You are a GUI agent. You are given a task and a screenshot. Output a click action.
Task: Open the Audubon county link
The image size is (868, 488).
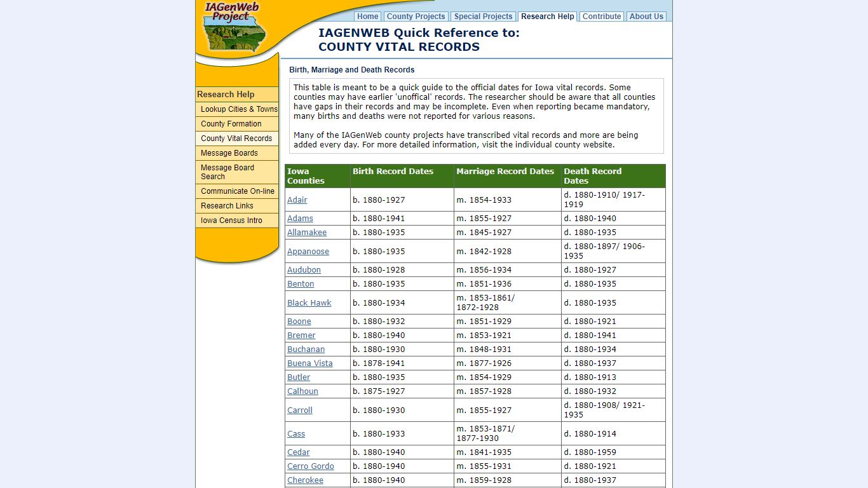click(304, 269)
